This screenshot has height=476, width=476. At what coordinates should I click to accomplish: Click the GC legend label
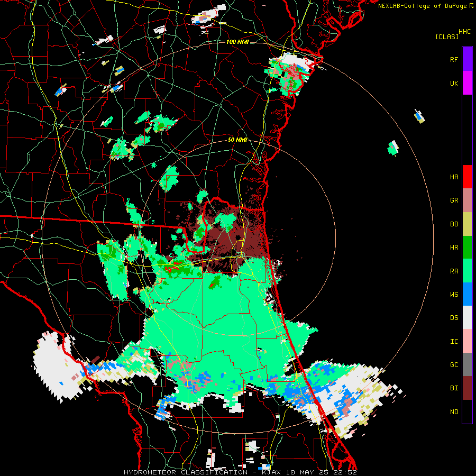(x=454, y=365)
